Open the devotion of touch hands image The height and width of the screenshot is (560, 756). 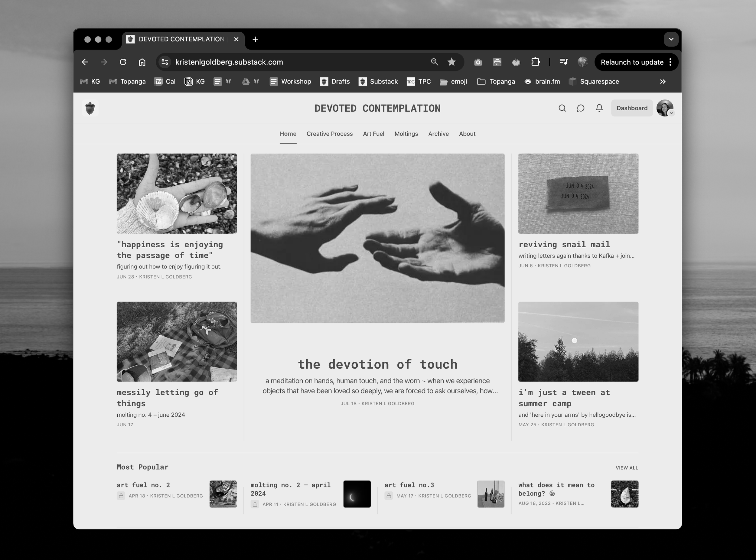coord(377,238)
